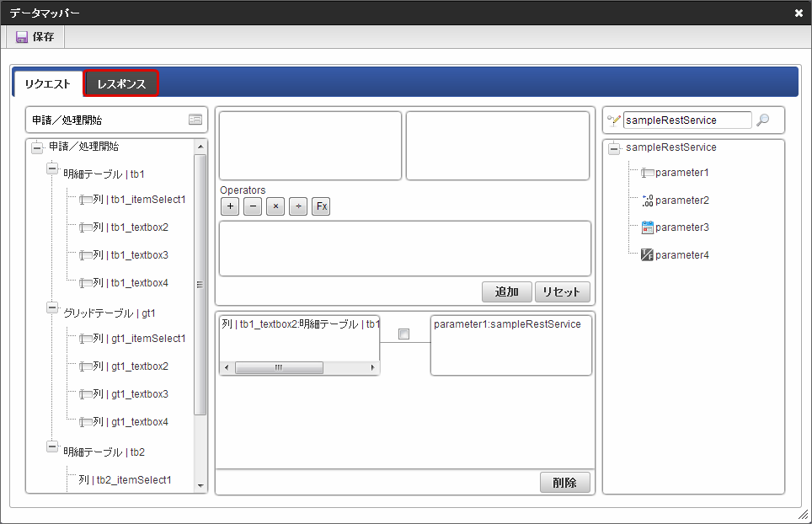Switch to the レスポンス tab
Image resolution: width=812 pixels, height=524 pixels.
121,83
